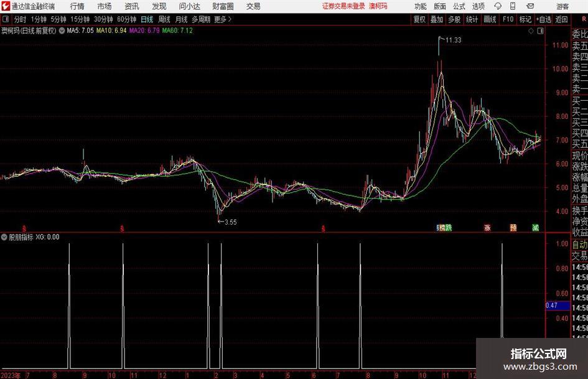Click the 复权 toolbar button
588x379 pixels.
(x=419, y=19)
